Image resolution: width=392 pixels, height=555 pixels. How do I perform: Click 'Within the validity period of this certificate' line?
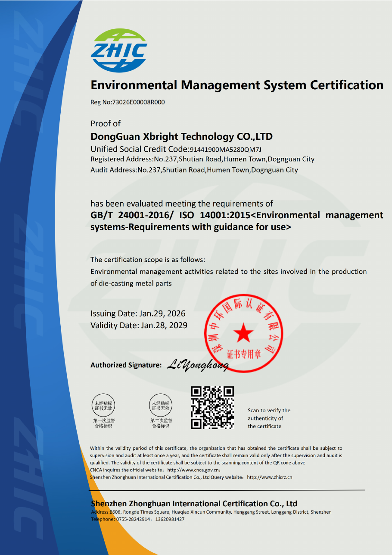pos(216,448)
